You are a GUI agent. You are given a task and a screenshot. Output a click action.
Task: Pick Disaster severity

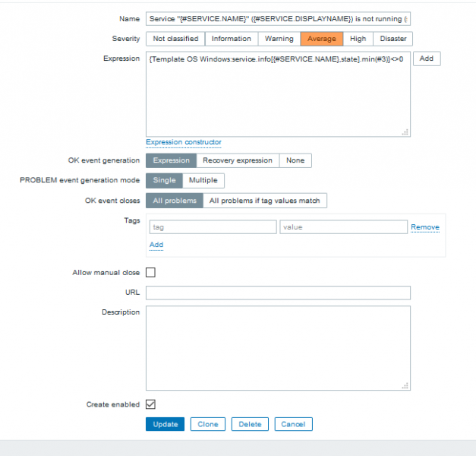click(392, 39)
